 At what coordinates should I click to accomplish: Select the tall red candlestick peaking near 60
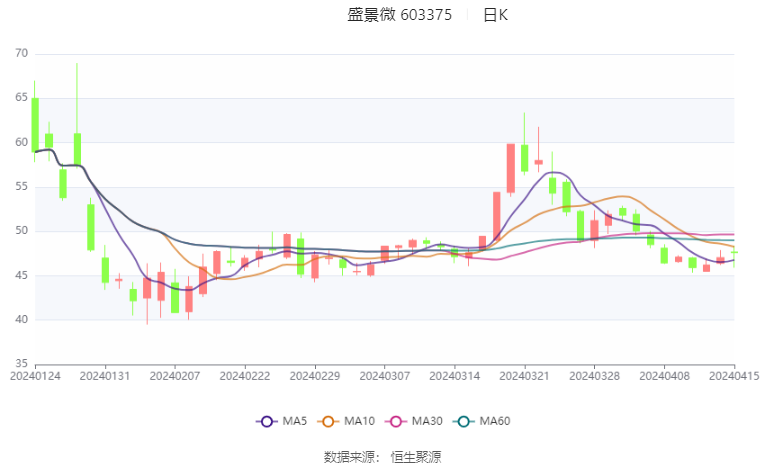[511, 168]
